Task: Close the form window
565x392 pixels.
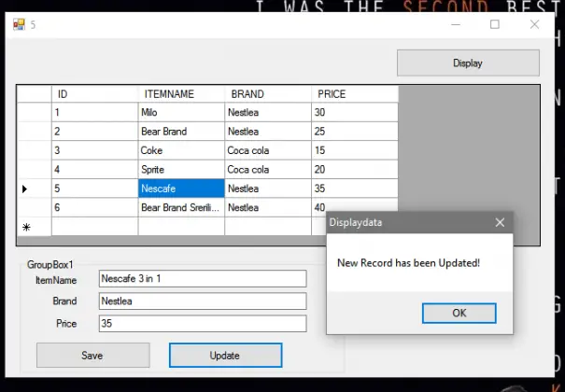Action: [x=535, y=24]
